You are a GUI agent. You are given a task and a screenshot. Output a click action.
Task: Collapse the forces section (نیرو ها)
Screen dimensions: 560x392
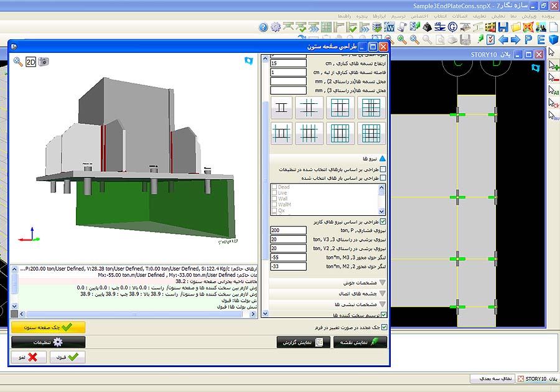pos(382,159)
